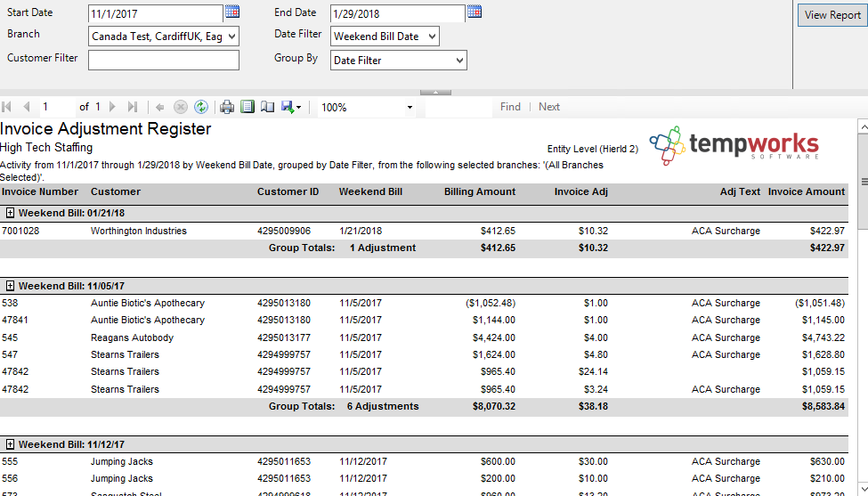Open page setup icon
Screen dimensions: 868x496
(267, 107)
